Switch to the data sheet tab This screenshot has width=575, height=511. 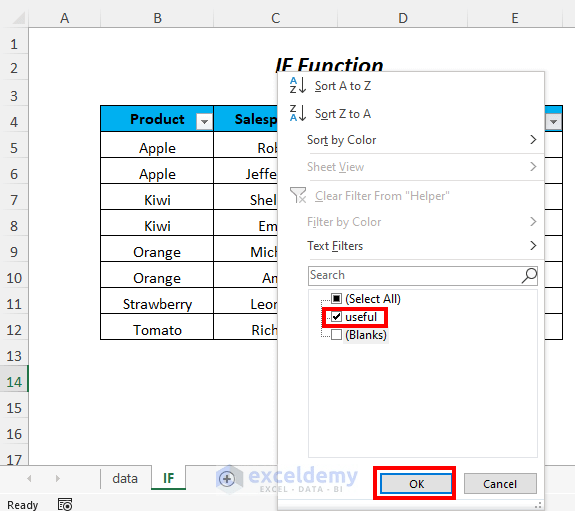pyautogui.click(x=125, y=478)
